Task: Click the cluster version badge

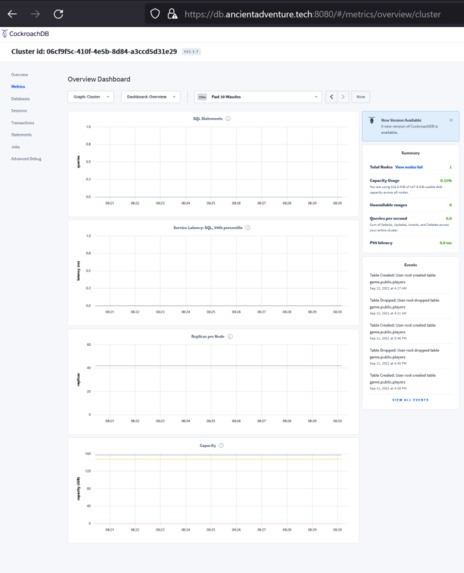Action: (x=191, y=52)
